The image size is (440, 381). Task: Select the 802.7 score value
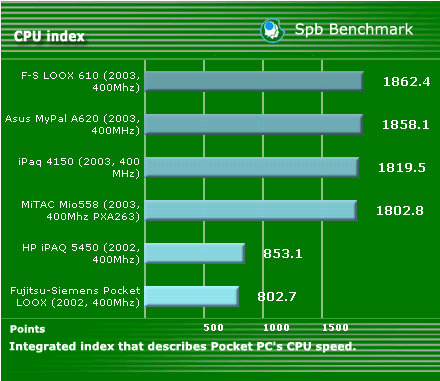pyautogui.click(x=277, y=296)
